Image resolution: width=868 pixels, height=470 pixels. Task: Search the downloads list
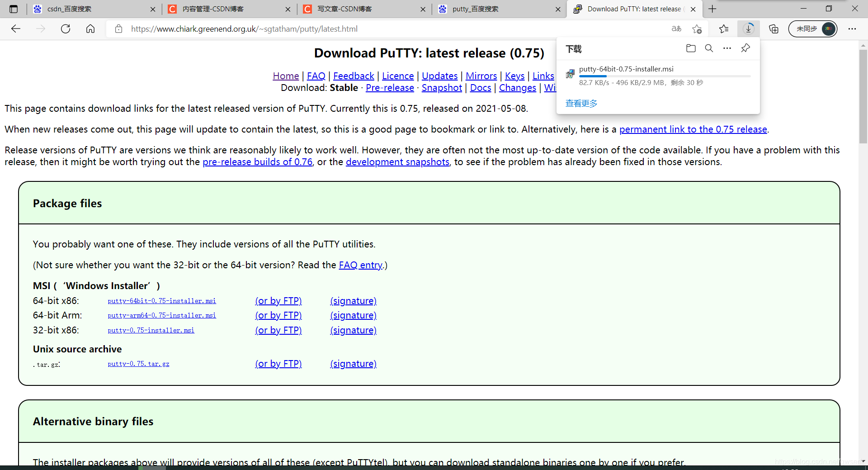pyautogui.click(x=709, y=48)
